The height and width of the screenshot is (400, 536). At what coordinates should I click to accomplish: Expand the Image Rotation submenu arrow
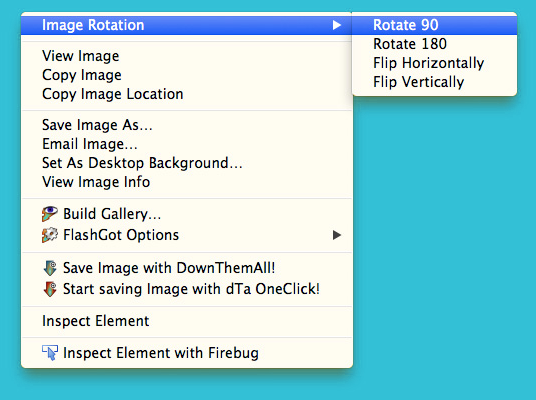point(337,25)
